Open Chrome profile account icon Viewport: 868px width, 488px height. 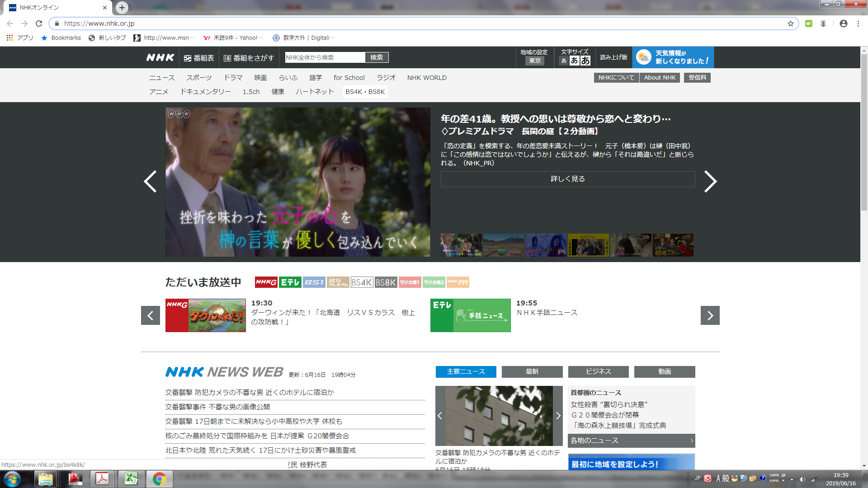[x=844, y=23]
